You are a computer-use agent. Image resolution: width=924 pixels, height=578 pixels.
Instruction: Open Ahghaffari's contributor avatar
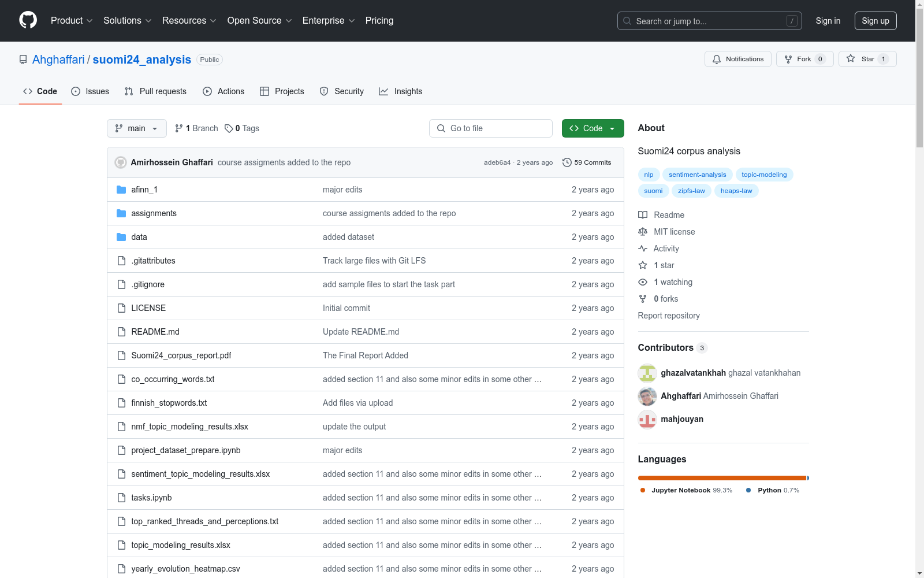[x=647, y=396]
